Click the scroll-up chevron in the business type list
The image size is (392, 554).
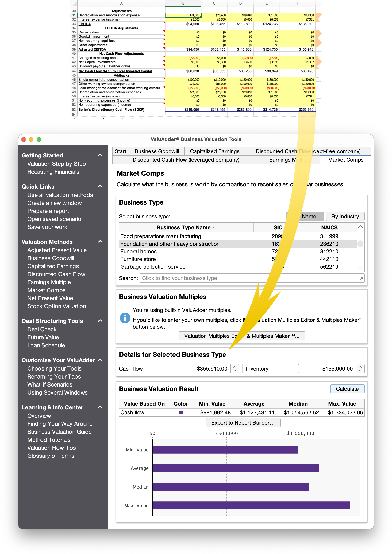pos(360,227)
